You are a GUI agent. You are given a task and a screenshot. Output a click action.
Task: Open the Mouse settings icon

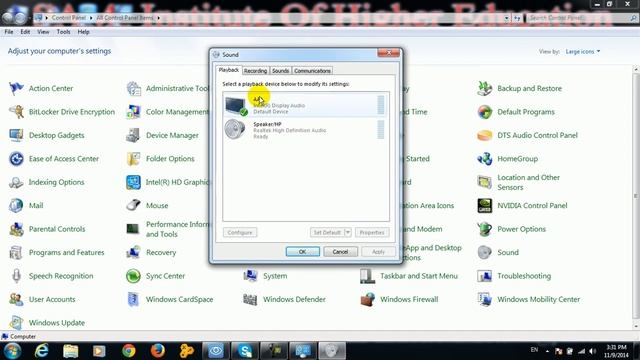(x=133, y=205)
